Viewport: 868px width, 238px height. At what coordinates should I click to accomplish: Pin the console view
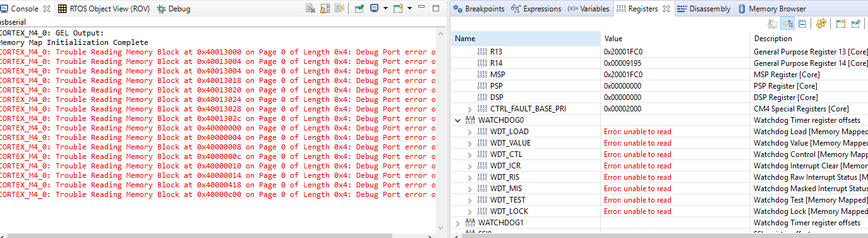coord(359,8)
